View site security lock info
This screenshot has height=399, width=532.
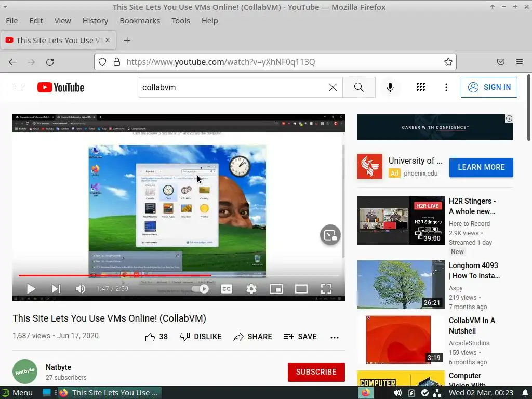tap(117, 62)
